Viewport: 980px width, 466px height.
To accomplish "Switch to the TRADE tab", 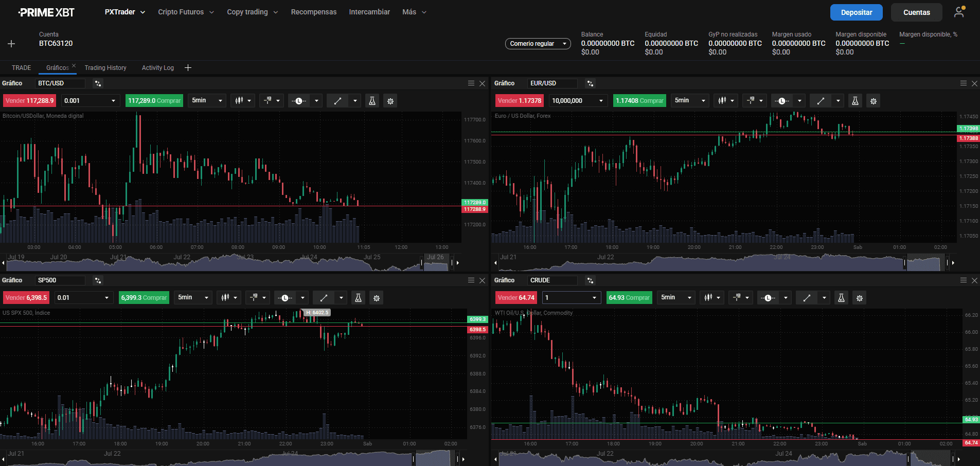I will click(x=22, y=68).
